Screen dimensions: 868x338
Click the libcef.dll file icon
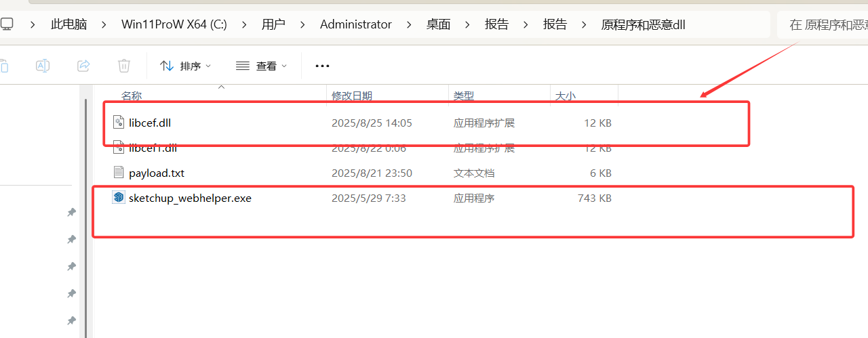[119, 123]
